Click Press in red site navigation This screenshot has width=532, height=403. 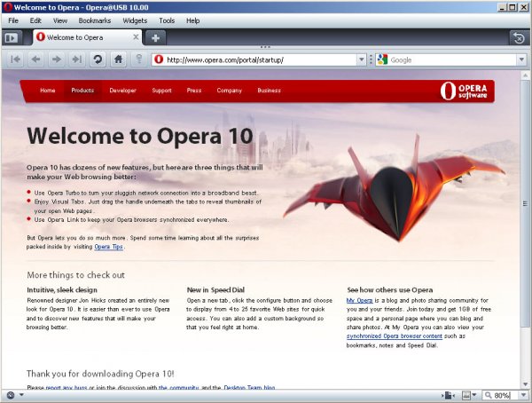click(x=193, y=91)
